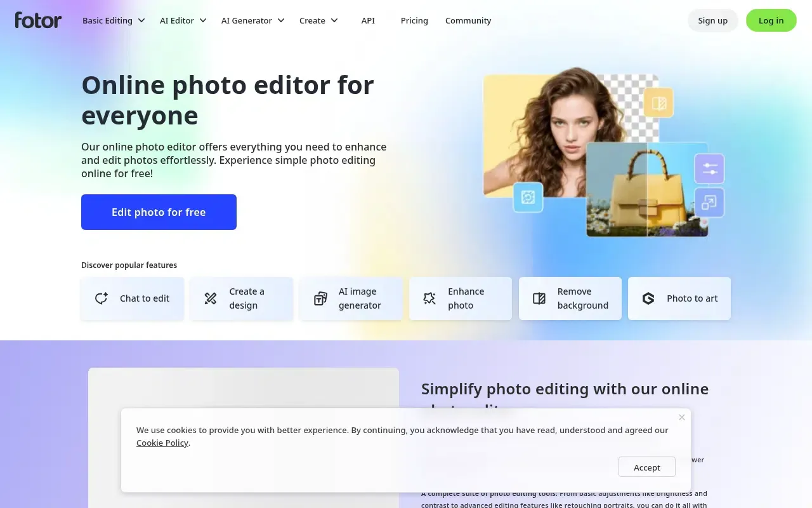Screen dimensions: 812x508
Task: Dismiss the cookie banner with the X
Action: [682, 417]
